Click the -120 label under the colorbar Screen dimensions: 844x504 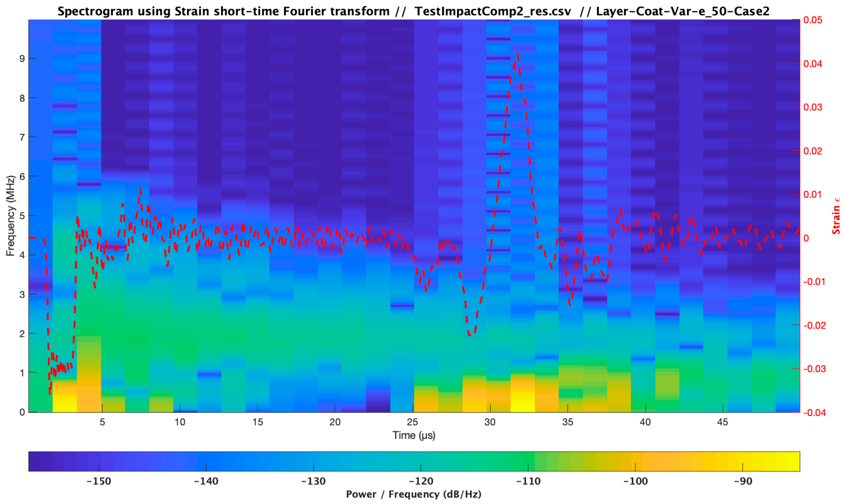[x=421, y=481]
